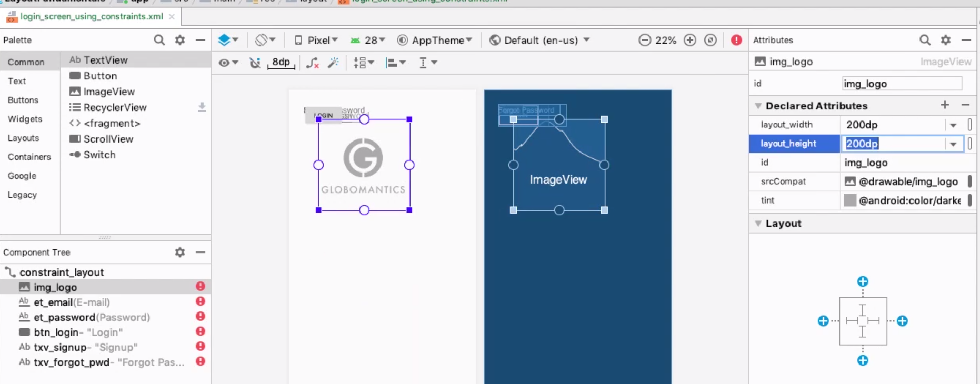Open the design surface layers dropdown
This screenshot has height=384, width=980.
click(x=228, y=40)
